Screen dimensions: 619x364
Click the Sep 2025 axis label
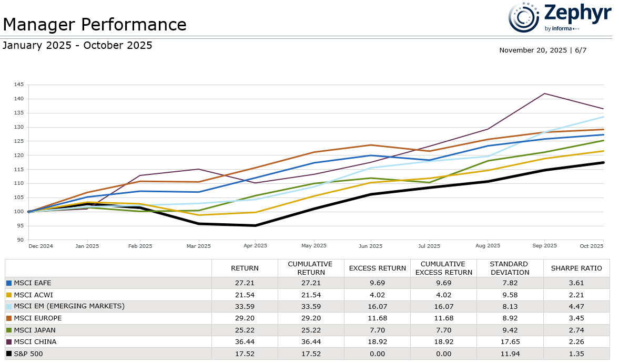pyautogui.click(x=544, y=246)
